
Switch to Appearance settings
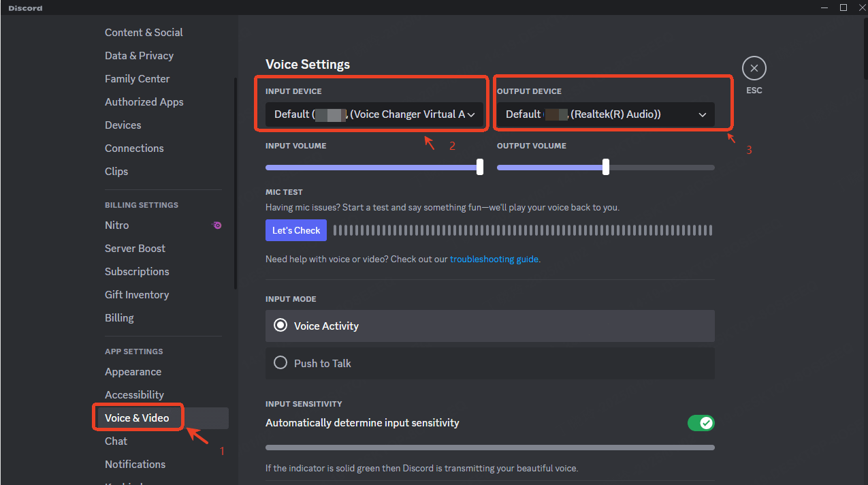(133, 371)
